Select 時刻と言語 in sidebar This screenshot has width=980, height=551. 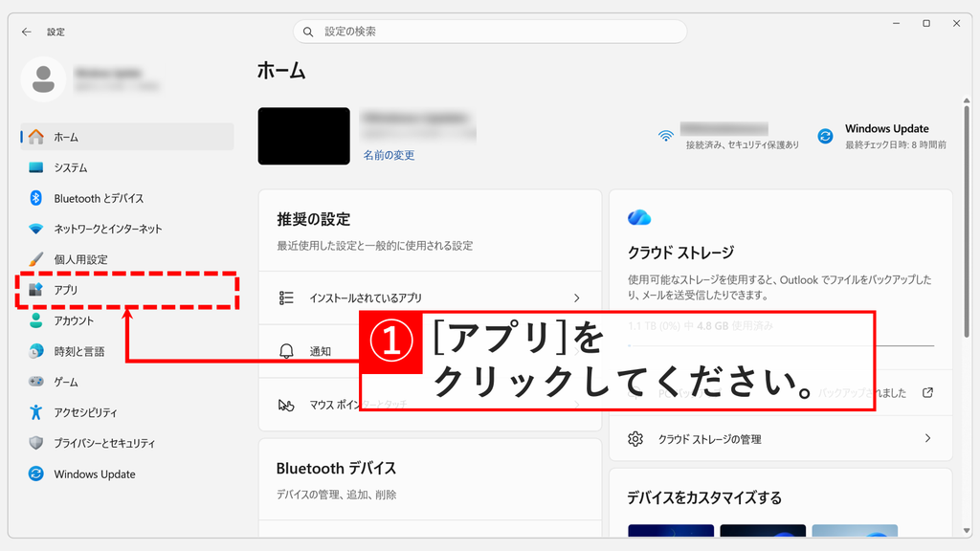[127, 351]
